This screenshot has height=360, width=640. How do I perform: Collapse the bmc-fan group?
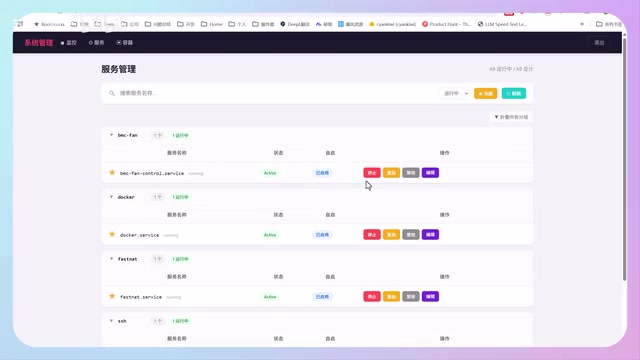(x=111, y=135)
